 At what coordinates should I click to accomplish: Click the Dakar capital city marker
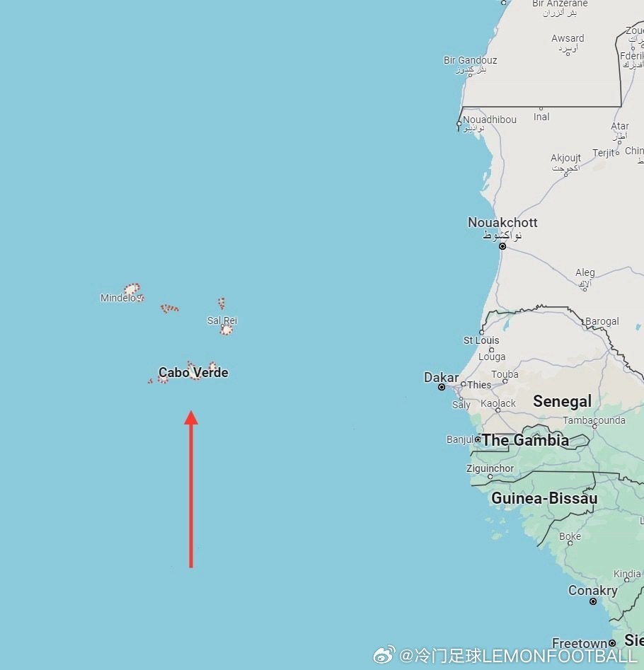click(x=442, y=387)
